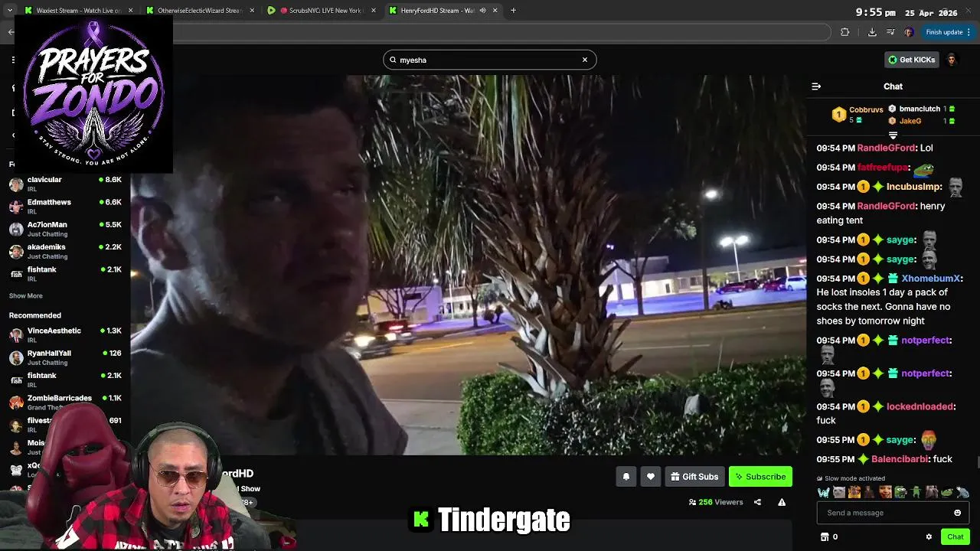980x551 pixels.
Task: Click the report warning triangle icon
Action: tap(782, 502)
